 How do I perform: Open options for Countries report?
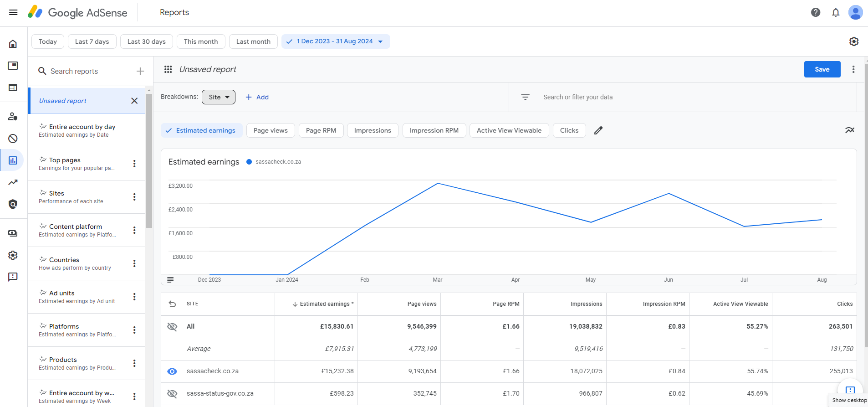coord(134,263)
